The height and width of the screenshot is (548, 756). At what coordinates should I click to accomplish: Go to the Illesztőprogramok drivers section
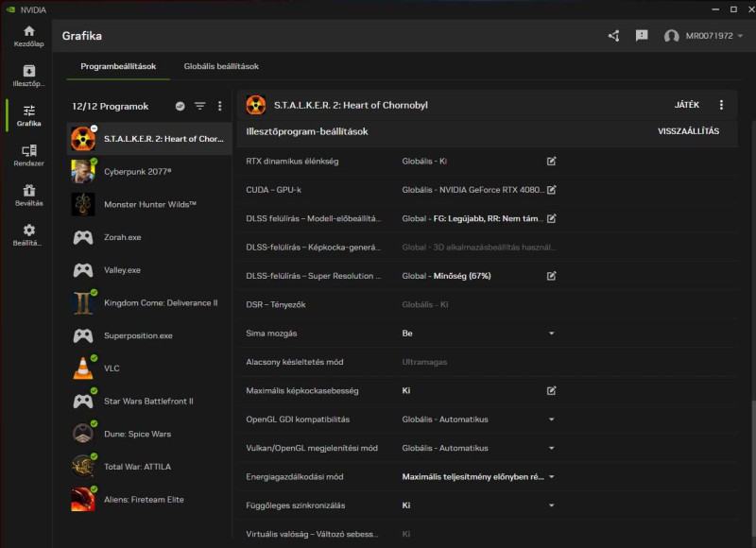[28, 75]
